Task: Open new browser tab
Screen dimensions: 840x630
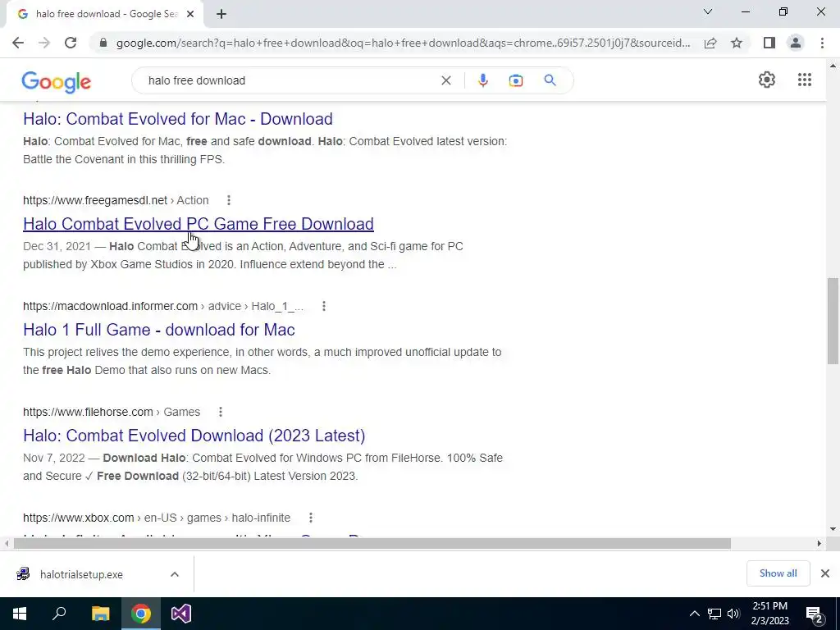Action: point(221,14)
